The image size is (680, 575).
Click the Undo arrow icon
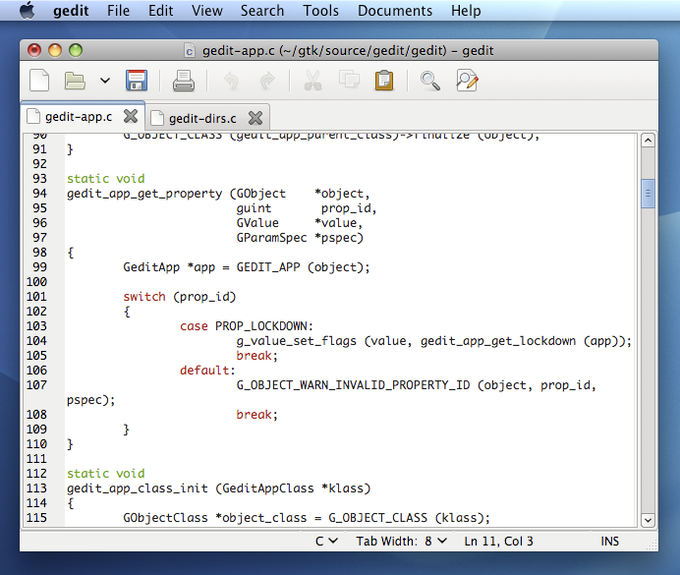(231, 81)
